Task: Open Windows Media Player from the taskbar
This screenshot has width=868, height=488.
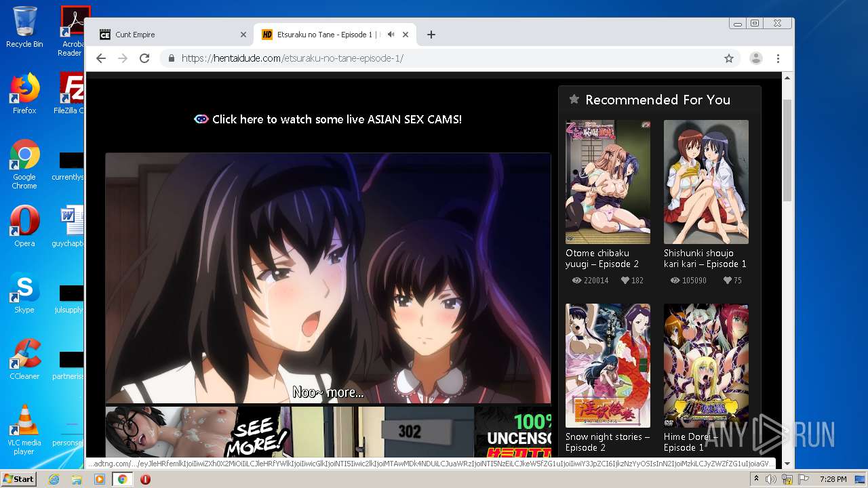Action: 100,479
